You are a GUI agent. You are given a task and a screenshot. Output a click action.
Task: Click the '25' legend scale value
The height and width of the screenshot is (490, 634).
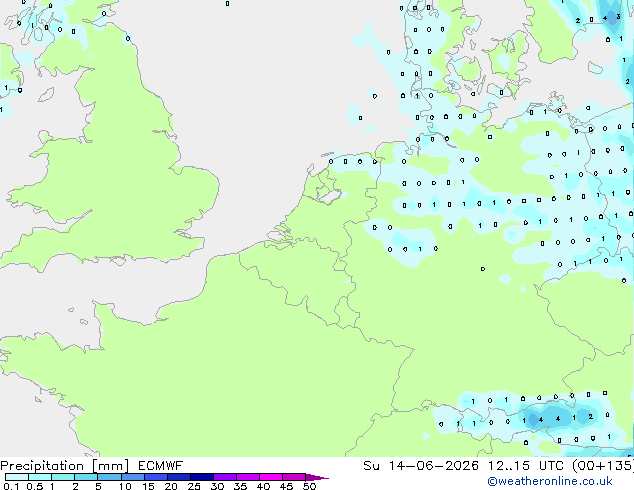194,486
